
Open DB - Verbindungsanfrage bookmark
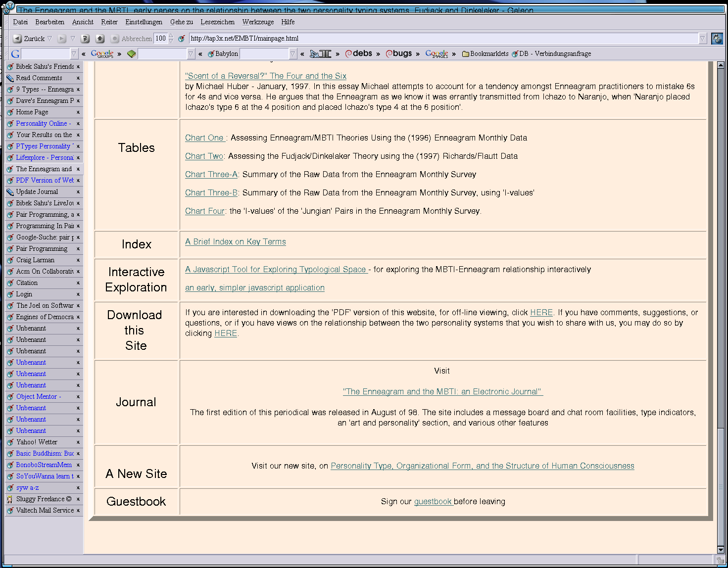tap(551, 54)
